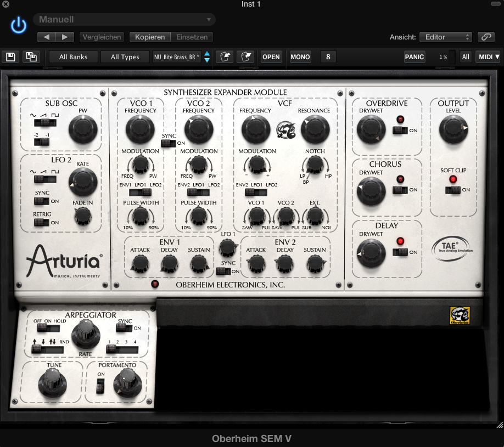The width and height of the screenshot is (504, 447).
Task: Toggle the Chorus ON switch
Action: 400,190
